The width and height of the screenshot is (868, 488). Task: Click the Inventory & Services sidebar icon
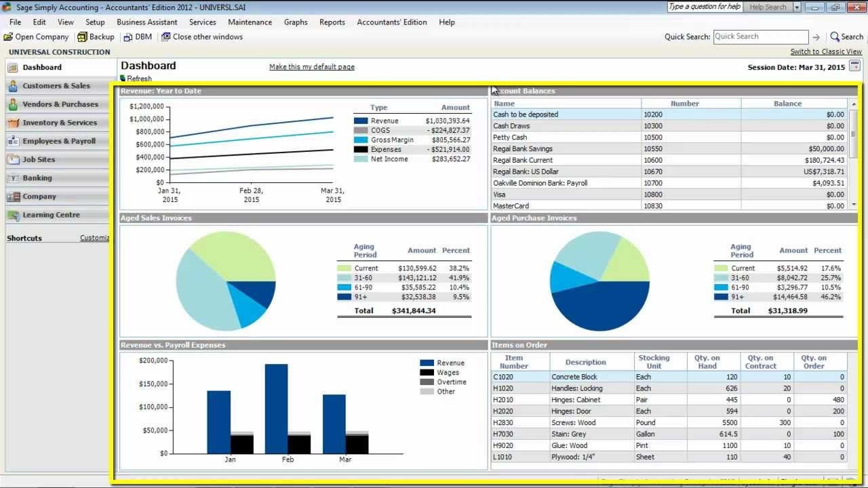[x=13, y=123]
